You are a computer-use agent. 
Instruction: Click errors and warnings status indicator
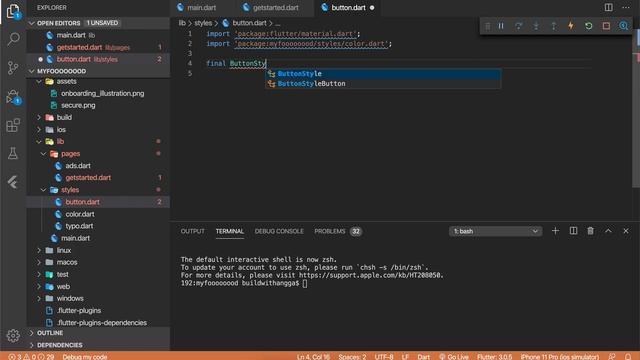click(31, 357)
